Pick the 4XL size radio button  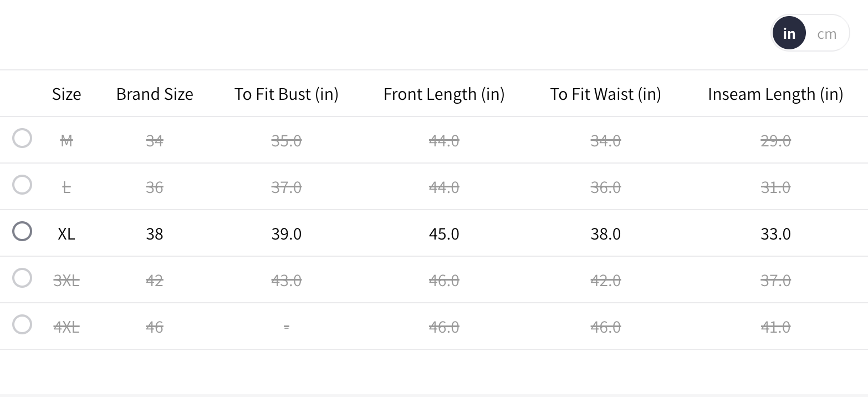pyautogui.click(x=22, y=324)
